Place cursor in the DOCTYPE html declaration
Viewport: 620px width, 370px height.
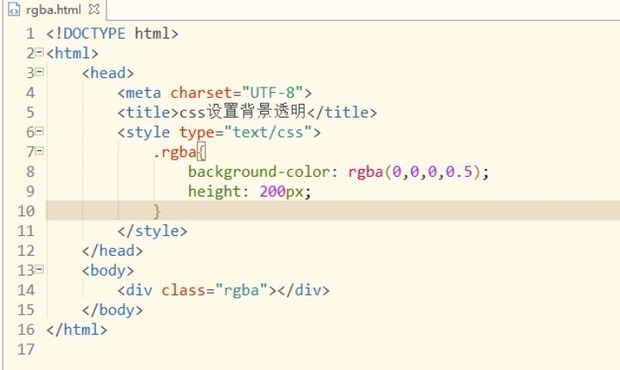112,33
